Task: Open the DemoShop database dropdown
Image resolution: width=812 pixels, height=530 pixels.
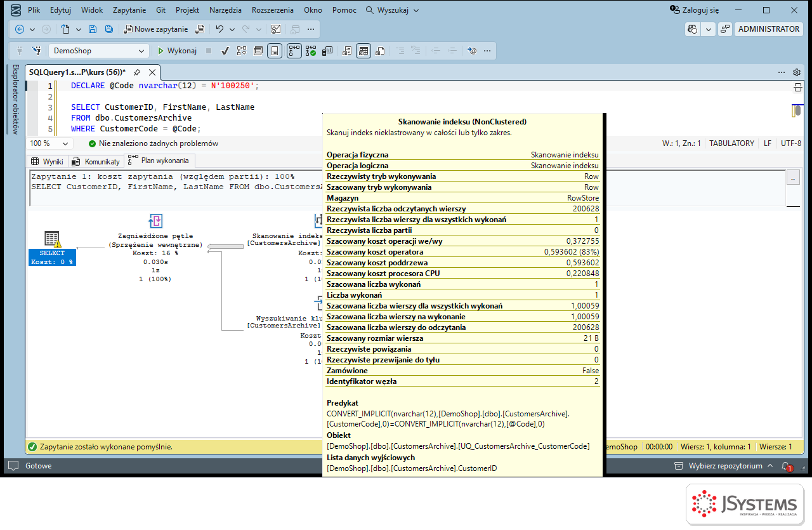Action: pos(100,51)
